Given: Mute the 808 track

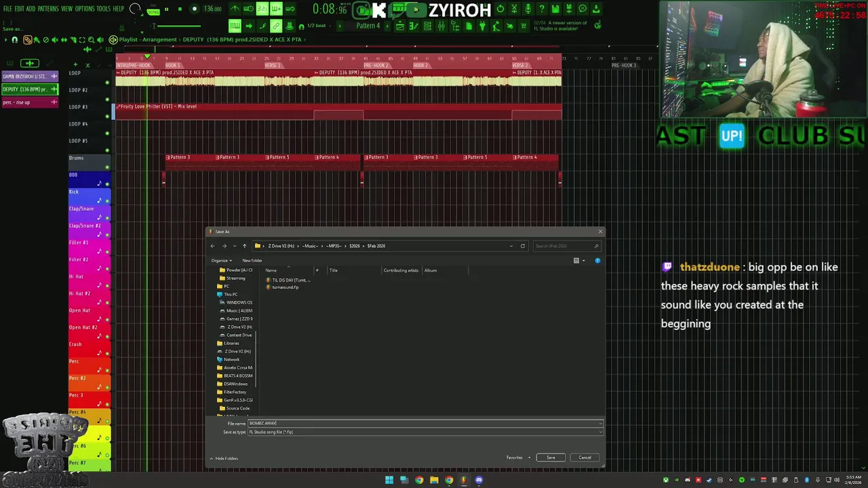Looking at the screenshot, I should click(107, 184).
